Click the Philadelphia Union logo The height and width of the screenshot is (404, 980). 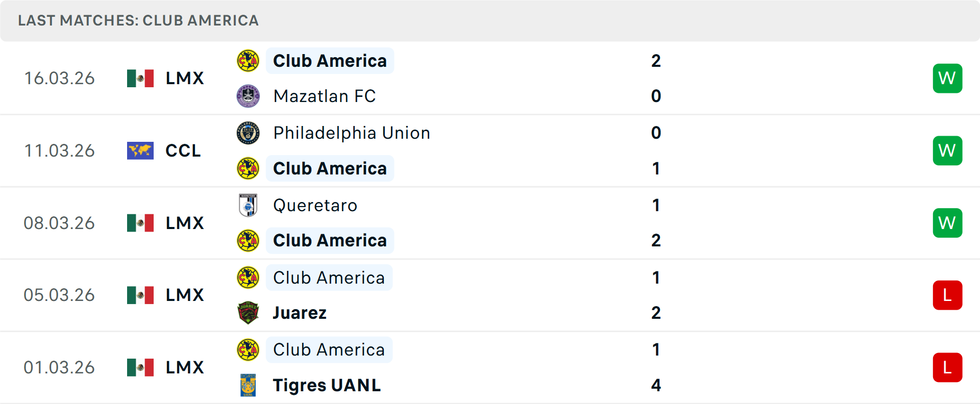pos(248,133)
